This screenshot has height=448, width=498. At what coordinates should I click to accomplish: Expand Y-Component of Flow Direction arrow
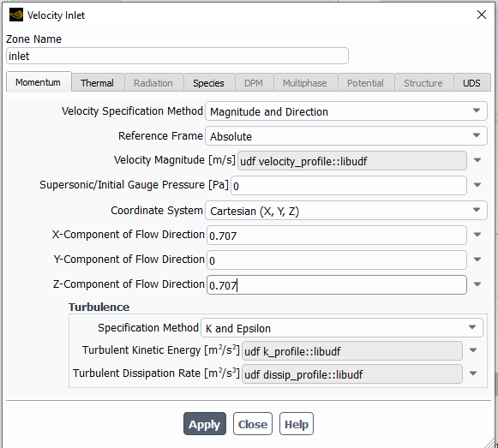477,260
